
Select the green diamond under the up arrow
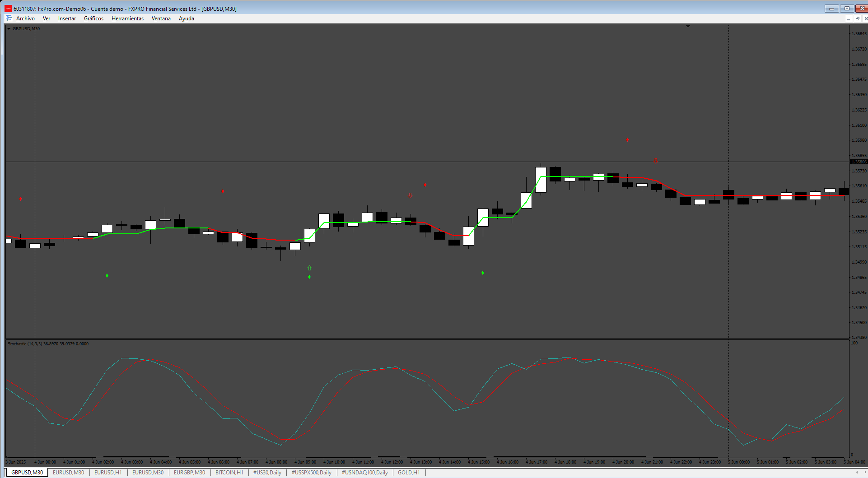pyautogui.click(x=309, y=277)
